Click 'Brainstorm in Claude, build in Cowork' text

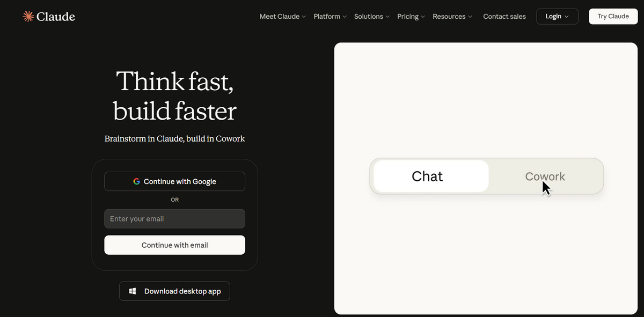point(174,138)
